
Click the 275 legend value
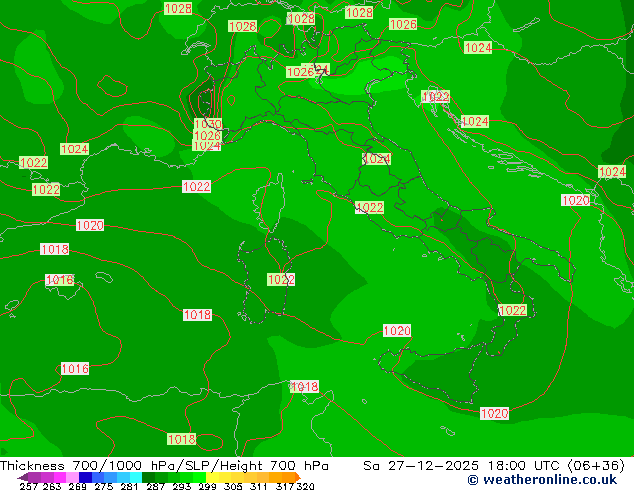[x=104, y=486]
